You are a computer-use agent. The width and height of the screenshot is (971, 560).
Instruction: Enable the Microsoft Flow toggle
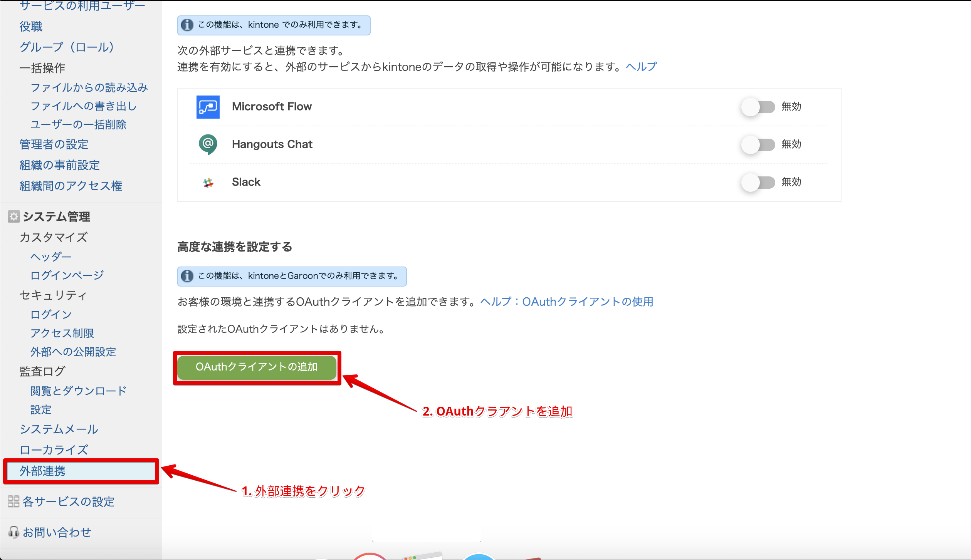(758, 107)
